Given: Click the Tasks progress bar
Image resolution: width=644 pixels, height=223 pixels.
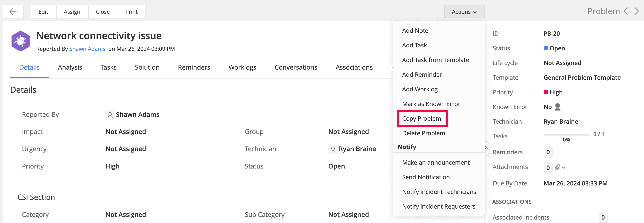Looking at the screenshot, I should pos(566,135).
